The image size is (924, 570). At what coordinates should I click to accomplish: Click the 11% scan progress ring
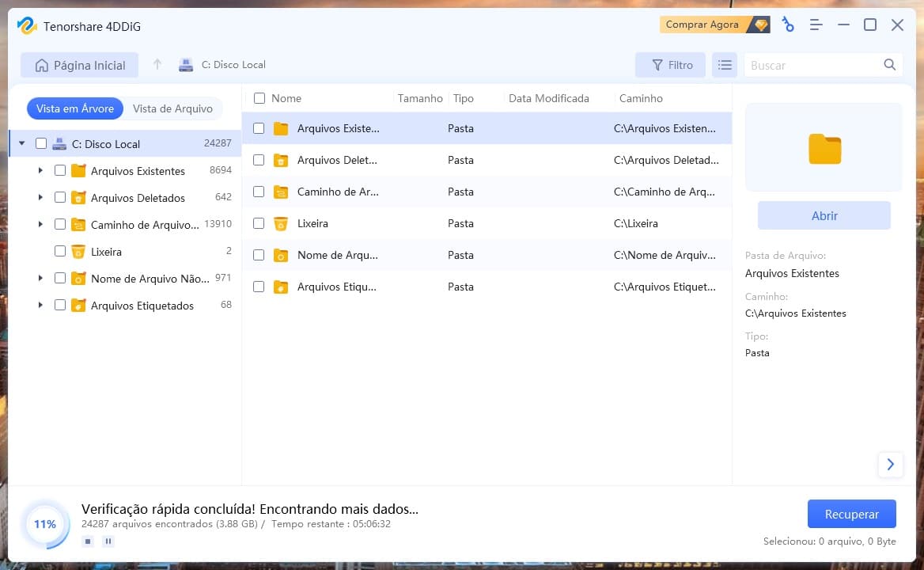point(45,524)
